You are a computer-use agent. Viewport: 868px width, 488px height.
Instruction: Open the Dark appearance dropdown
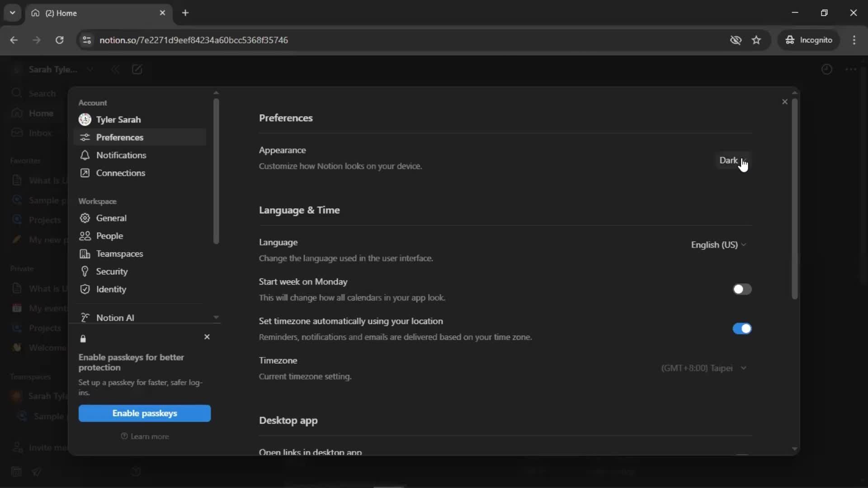[732, 160]
